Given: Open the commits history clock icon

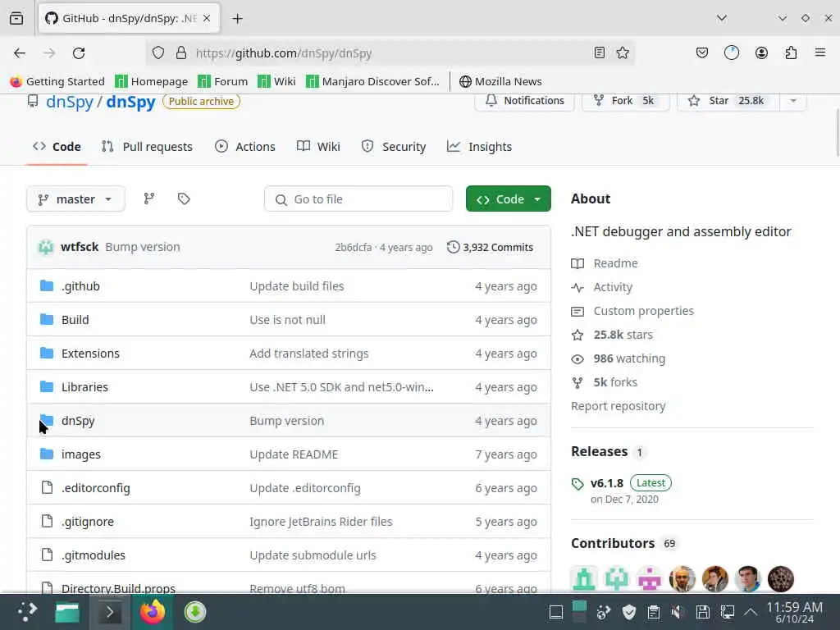Looking at the screenshot, I should pyautogui.click(x=453, y=247).
